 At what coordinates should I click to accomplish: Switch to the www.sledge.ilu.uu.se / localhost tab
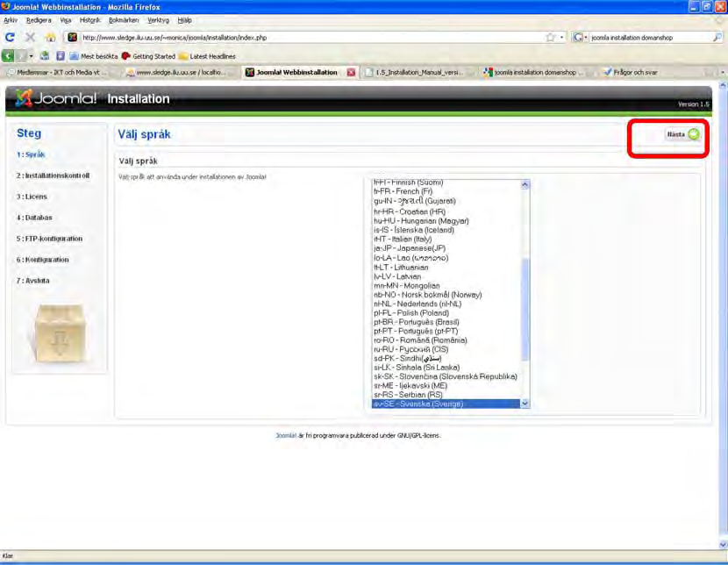180,72
